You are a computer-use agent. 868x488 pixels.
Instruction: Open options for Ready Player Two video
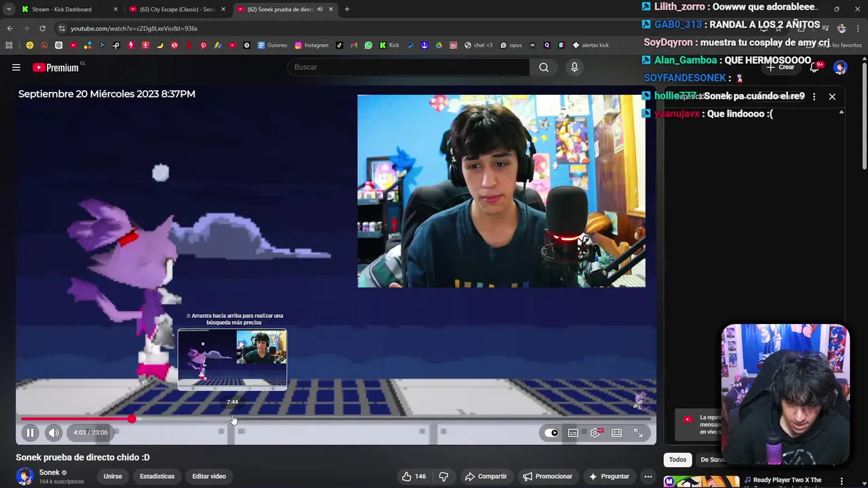point(842,481)
